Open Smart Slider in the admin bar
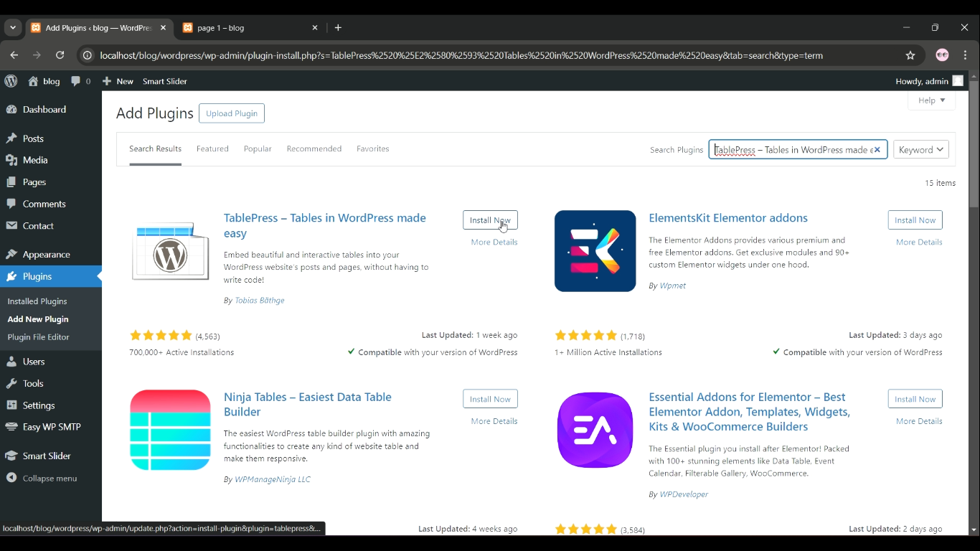This screenshot has height=551, width=980. 165,81
